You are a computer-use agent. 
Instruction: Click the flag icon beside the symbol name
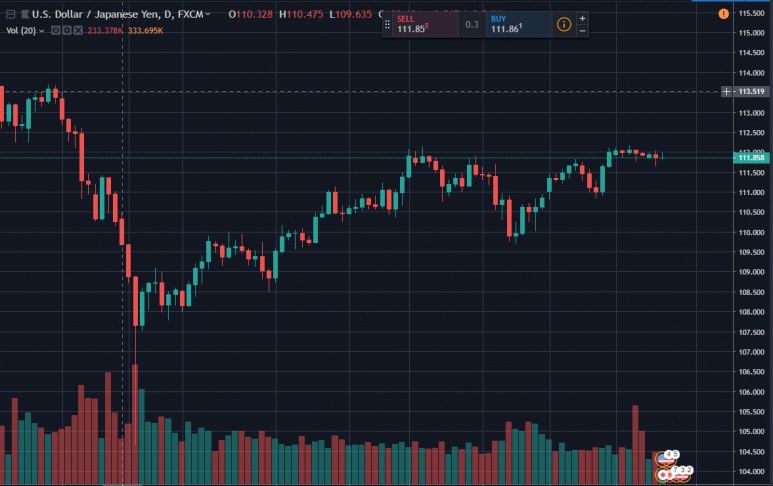pyautogui.click(x=24, y=14)
